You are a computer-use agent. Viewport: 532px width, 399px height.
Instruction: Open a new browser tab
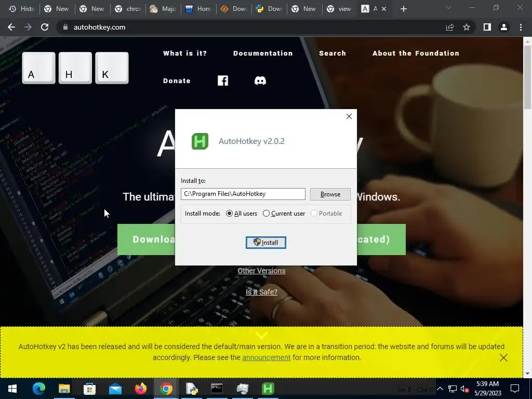click(403, 9)
